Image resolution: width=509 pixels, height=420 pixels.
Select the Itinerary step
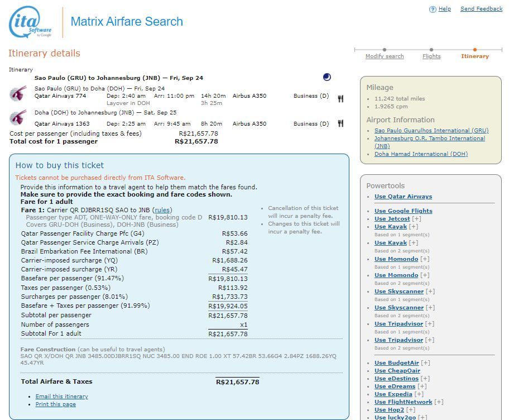click(x=475, y=56)
